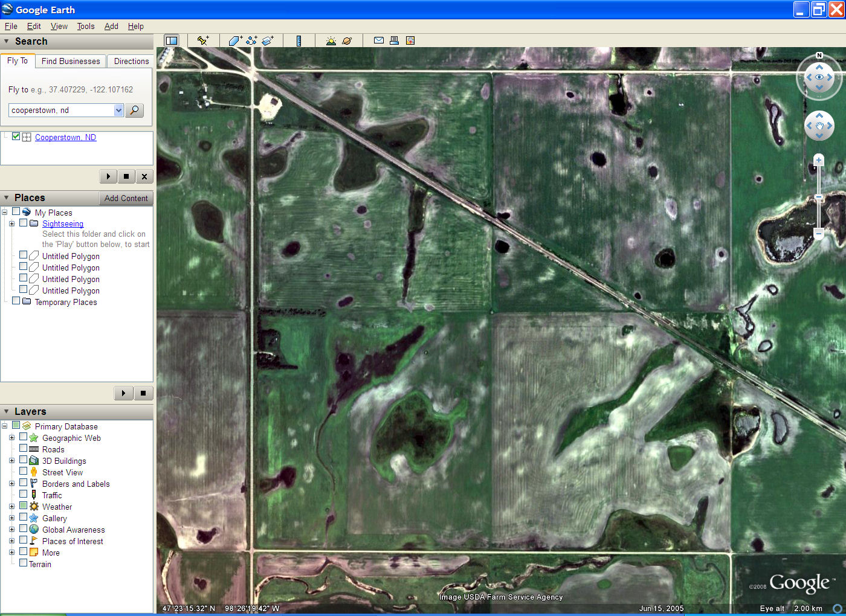
Task: Enable the Roads layer checkbox
Action: (x=23, y=448)
